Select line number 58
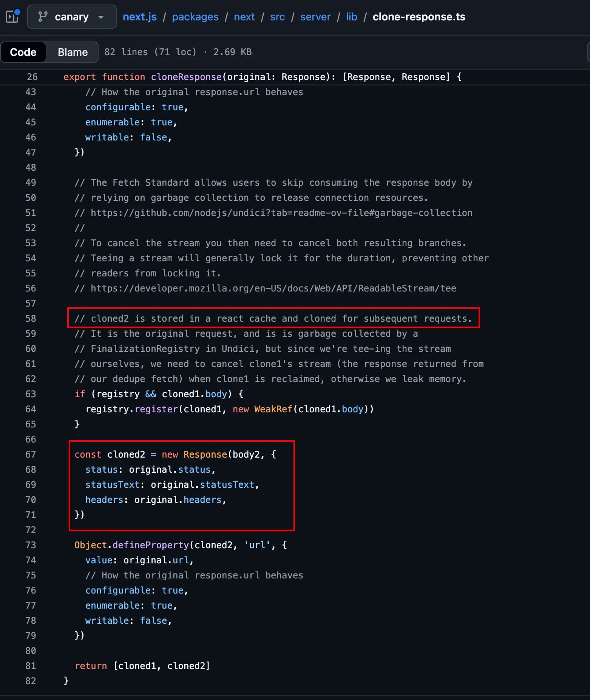The height and width of the screenshot is (700, 590). (31, 319)
